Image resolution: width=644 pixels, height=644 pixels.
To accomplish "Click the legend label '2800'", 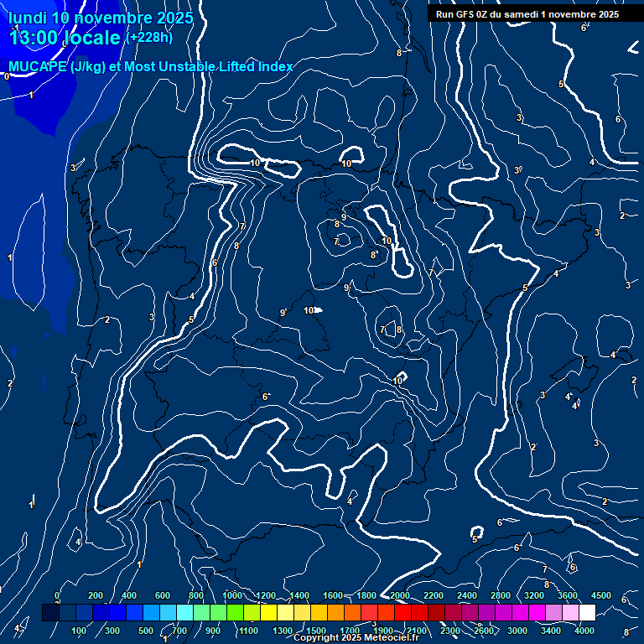I will tap(501, 595).
